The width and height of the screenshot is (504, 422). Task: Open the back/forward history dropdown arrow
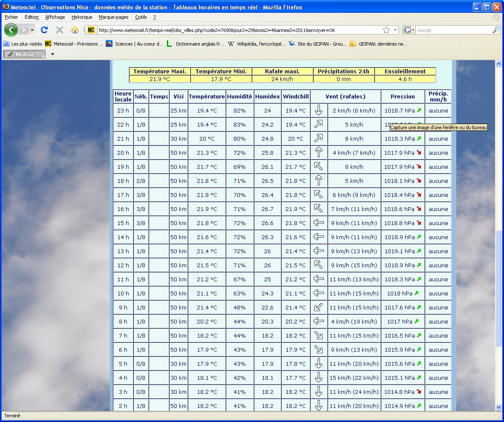[32, 30]
